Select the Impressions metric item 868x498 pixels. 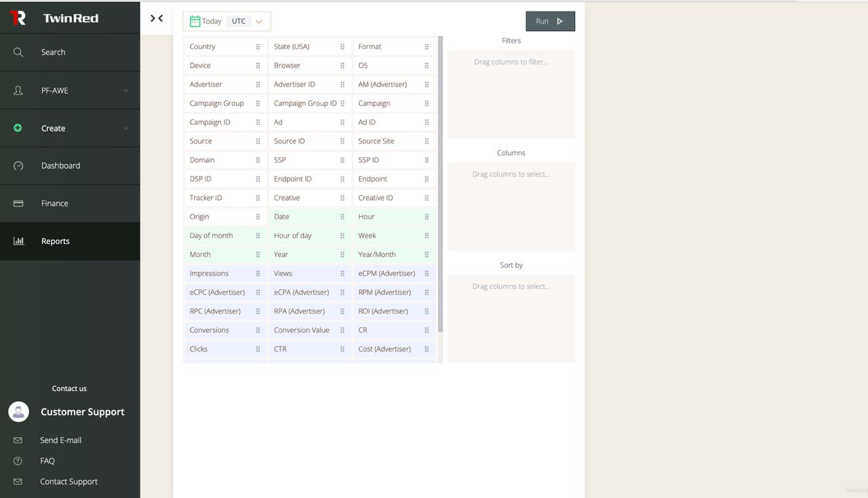(x=209, y=274)
